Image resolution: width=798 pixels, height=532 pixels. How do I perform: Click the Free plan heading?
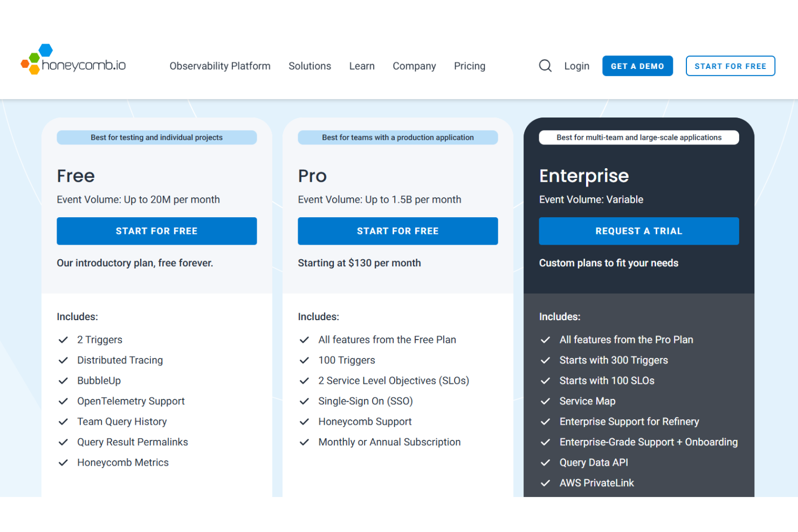point(75,176)
